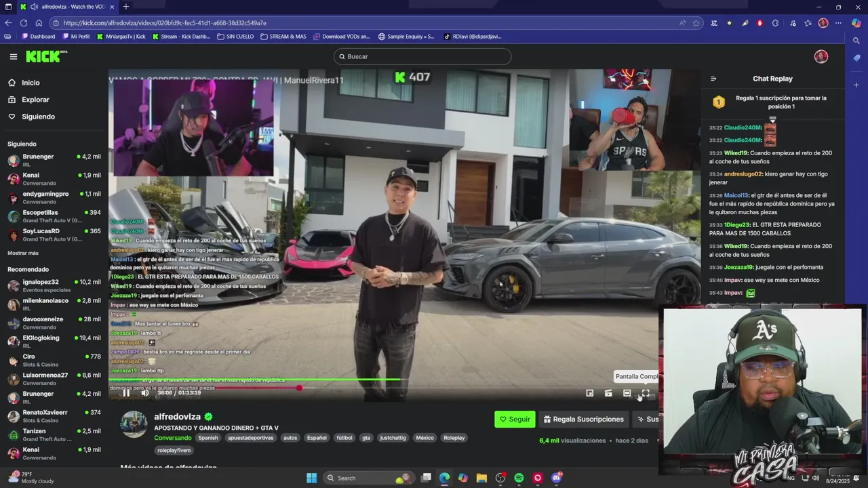Open Brunenger IRL channel under Siguiendo
The width and height of the screenshot is (868, 488).
pyautogui.click(x=54, y=160)
